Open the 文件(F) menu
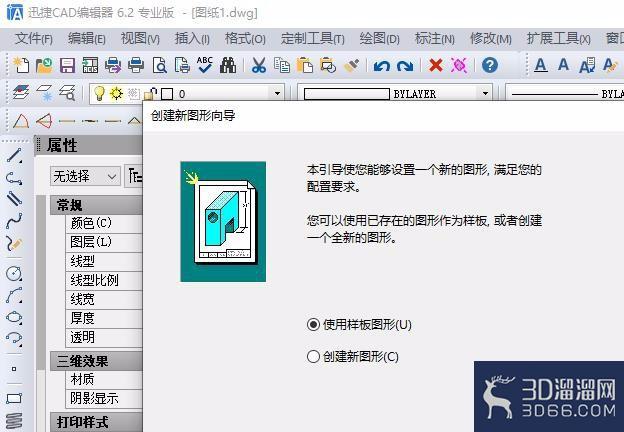This screenshot has height=432, width=624. [x=33, y=39]
